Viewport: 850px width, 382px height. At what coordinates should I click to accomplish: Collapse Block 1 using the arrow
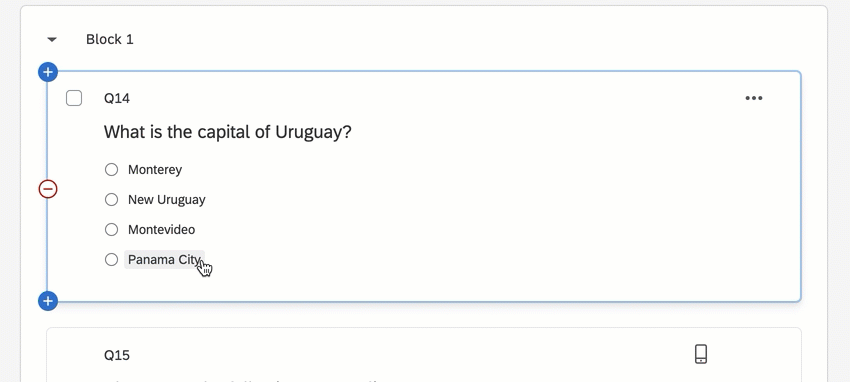(52, 40)
